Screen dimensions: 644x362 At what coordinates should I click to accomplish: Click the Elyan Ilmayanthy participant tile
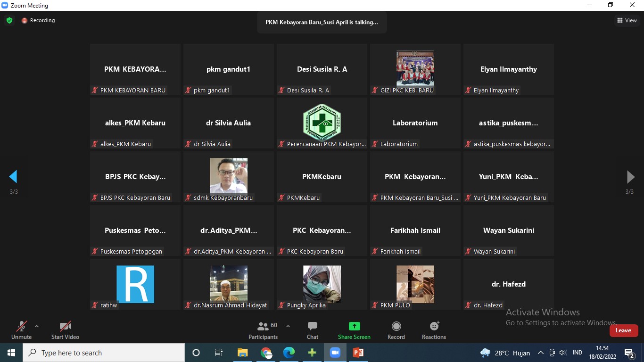click(509, 69)
